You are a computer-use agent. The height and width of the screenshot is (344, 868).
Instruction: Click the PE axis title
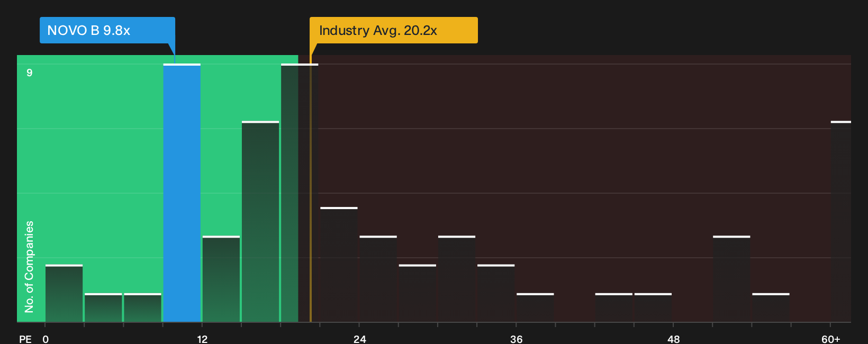(25, 339)
